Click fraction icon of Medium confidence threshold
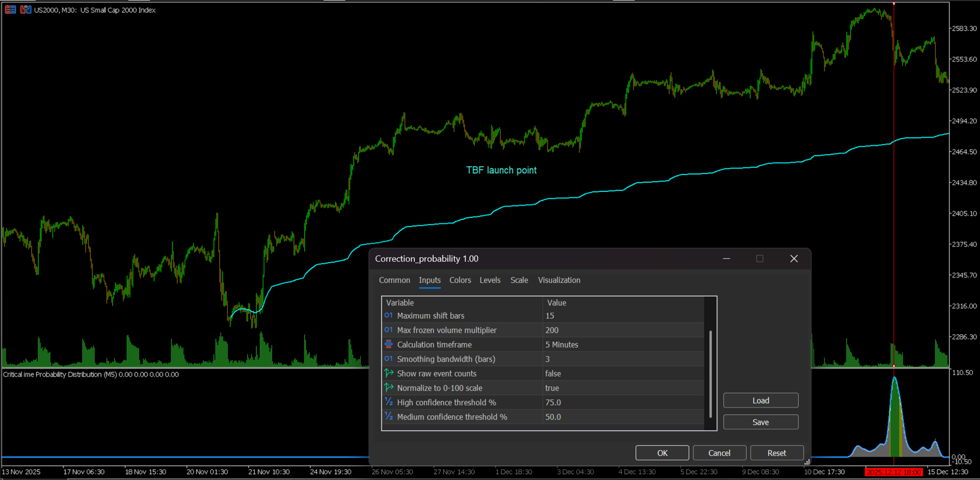The width and height of the screenshot is (980, 480). pos(389,417)
